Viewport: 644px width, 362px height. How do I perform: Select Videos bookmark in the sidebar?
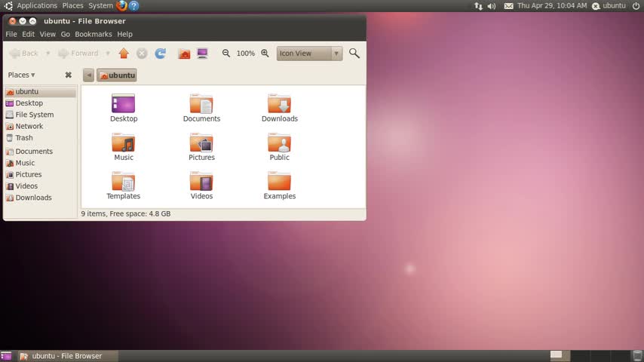(40, 186)
